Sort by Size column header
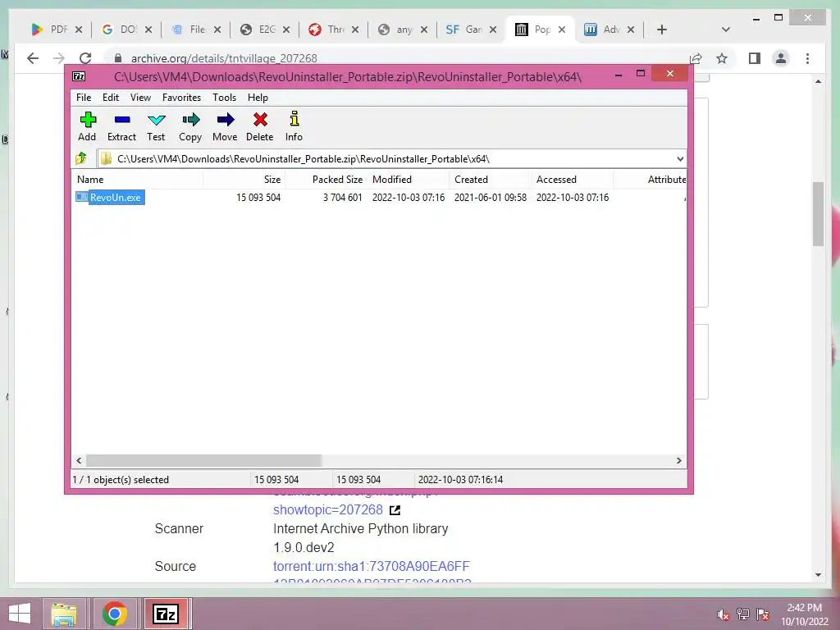Screen dimensions: 840x630 [x=244, y=180]
